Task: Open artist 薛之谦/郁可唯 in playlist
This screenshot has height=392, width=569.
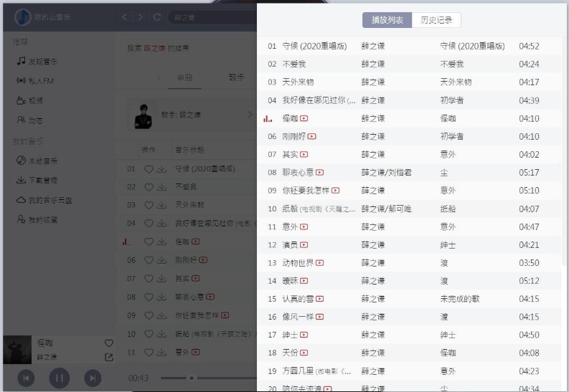Action: tap(387, 209)
